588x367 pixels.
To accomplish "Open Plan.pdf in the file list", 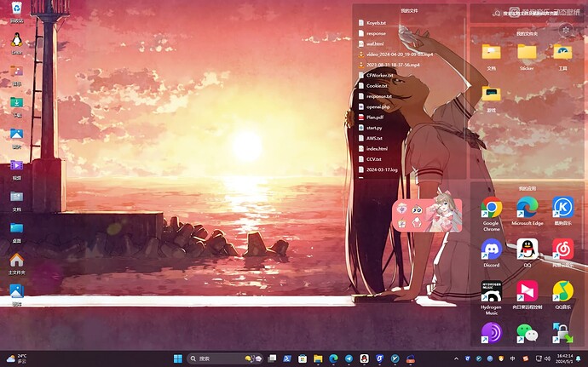I will (x=372, y=118).
